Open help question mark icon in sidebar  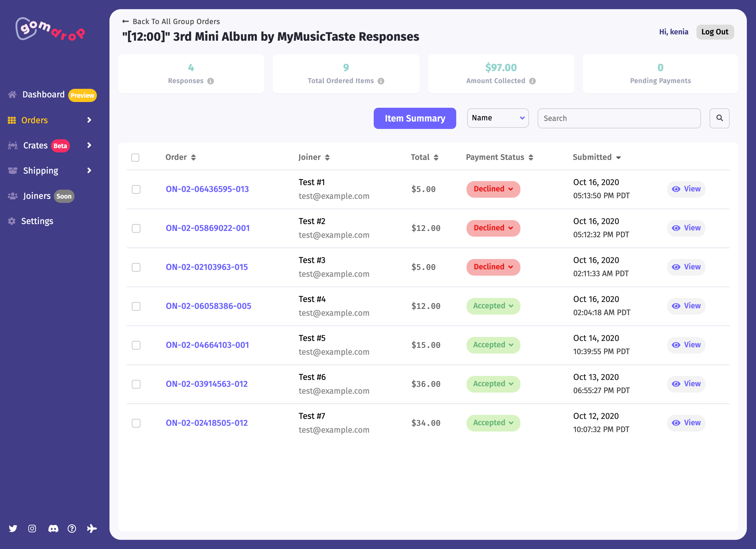pyautogui.click(x=72, y=528)
